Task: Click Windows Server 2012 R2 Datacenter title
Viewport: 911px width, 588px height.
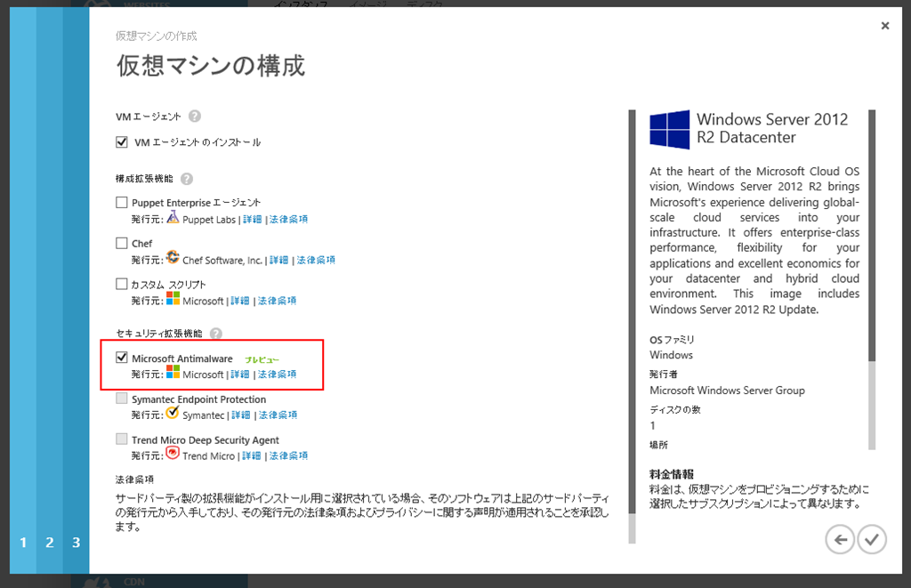Action: point(772,128)
